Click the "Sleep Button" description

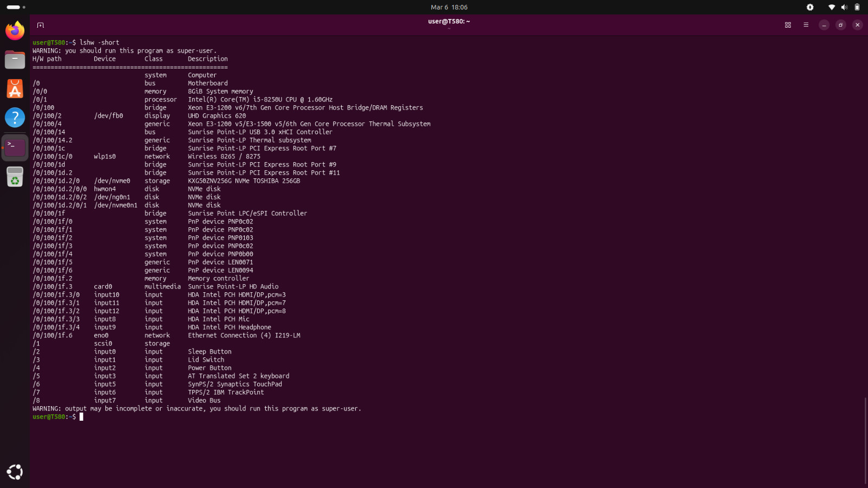point(210,351)
